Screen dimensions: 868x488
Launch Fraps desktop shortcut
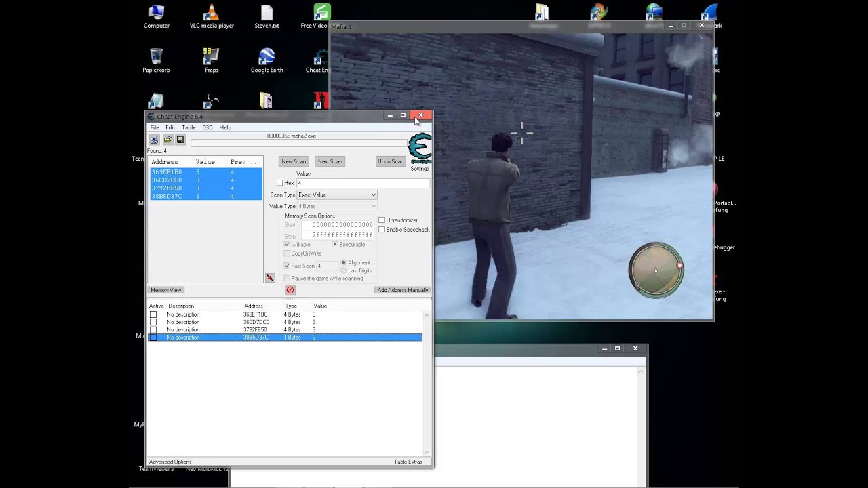(x=212, y=60)
